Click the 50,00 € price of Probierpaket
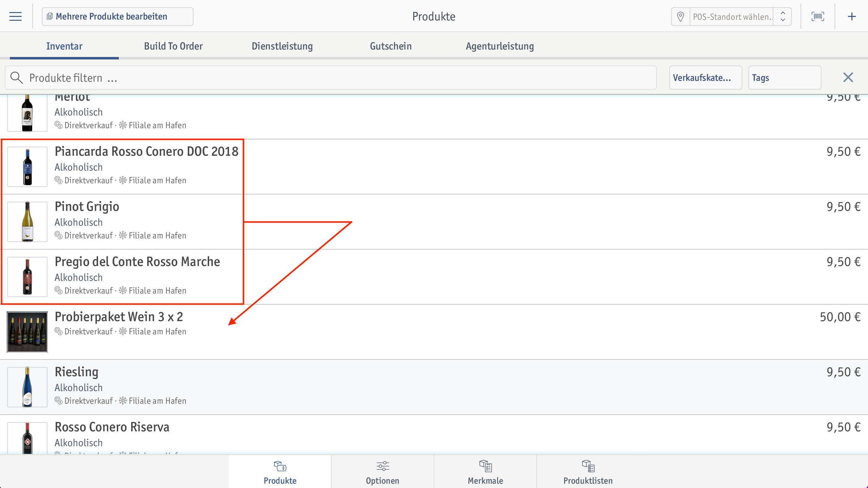This screenshot has height=488, width=868. click(840, 317)
